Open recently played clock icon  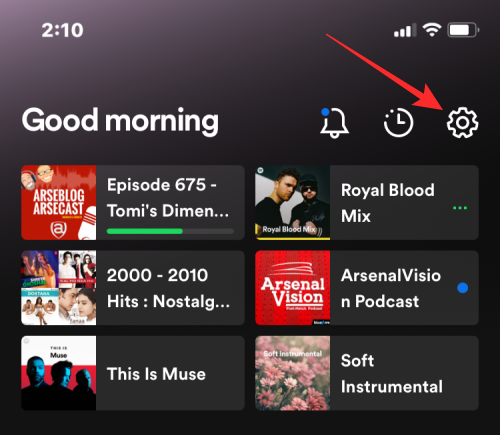pyautogui.click(x=398, y=122)
